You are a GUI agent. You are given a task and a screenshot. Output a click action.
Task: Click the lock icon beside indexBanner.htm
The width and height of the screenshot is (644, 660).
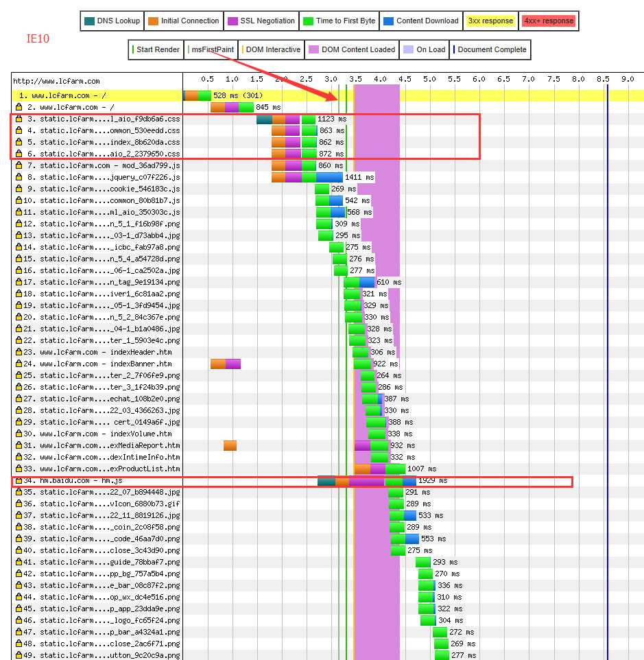(x=19, y=364)
